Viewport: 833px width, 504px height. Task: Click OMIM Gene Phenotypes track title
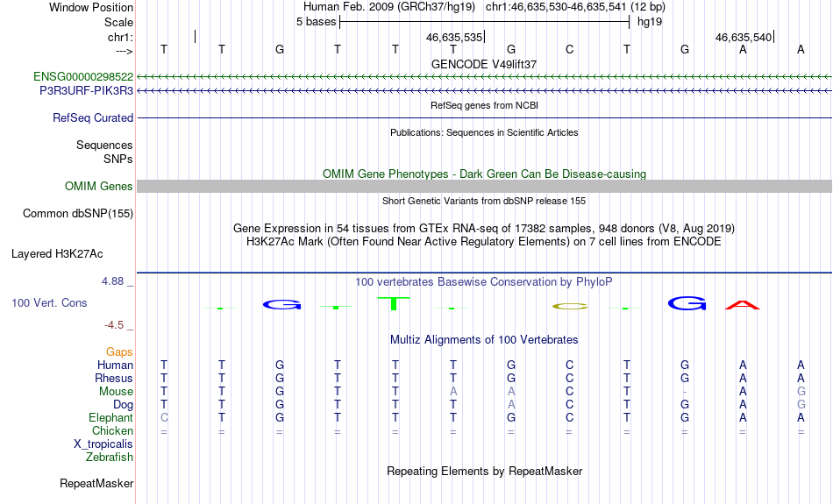click(x=485, y=174)
